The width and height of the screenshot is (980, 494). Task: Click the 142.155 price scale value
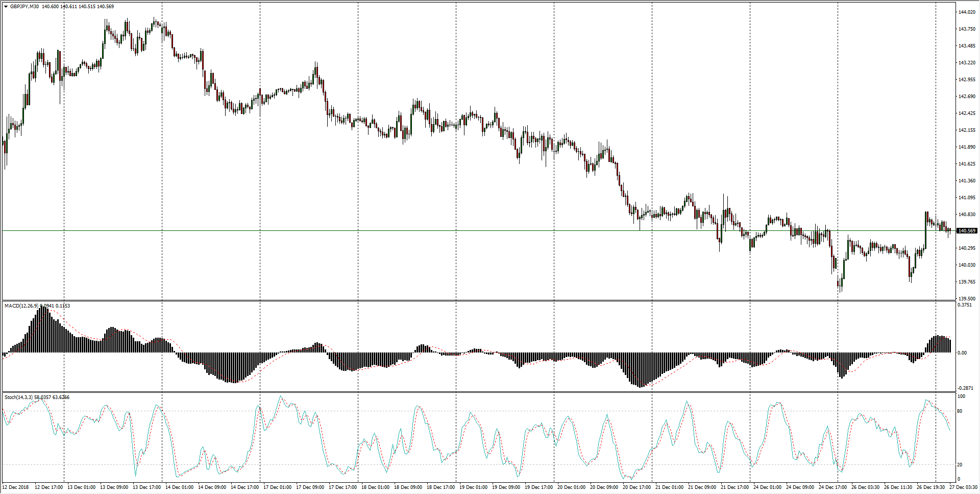pos(967,130)
